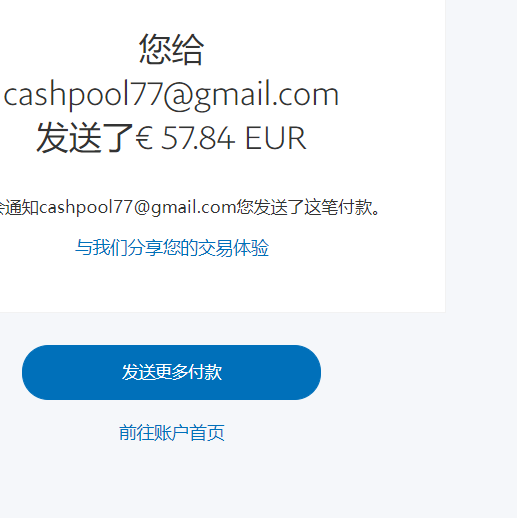Click the 发送更多付款 button
The width and height of the screenshot is (517, 518).
[x=171, y=372]
